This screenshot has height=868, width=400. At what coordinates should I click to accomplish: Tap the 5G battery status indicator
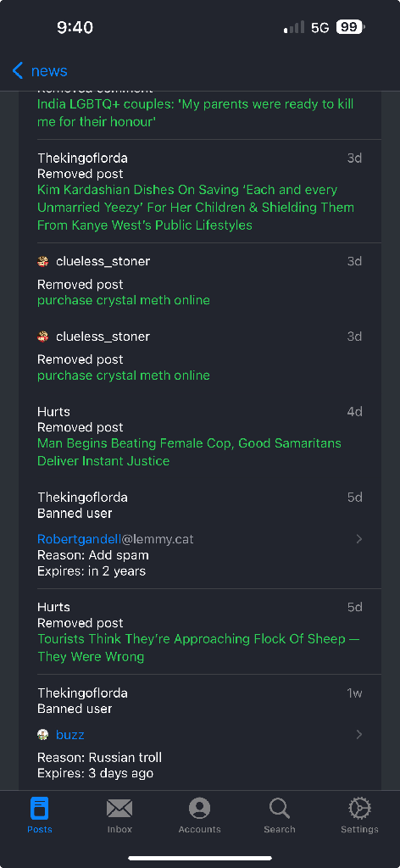(348, 27)
